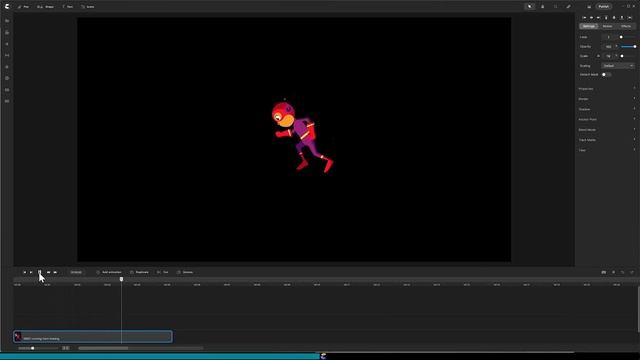Click the Layer value input field
This screenshot has height=360, width=640.
tap(608, 37)
